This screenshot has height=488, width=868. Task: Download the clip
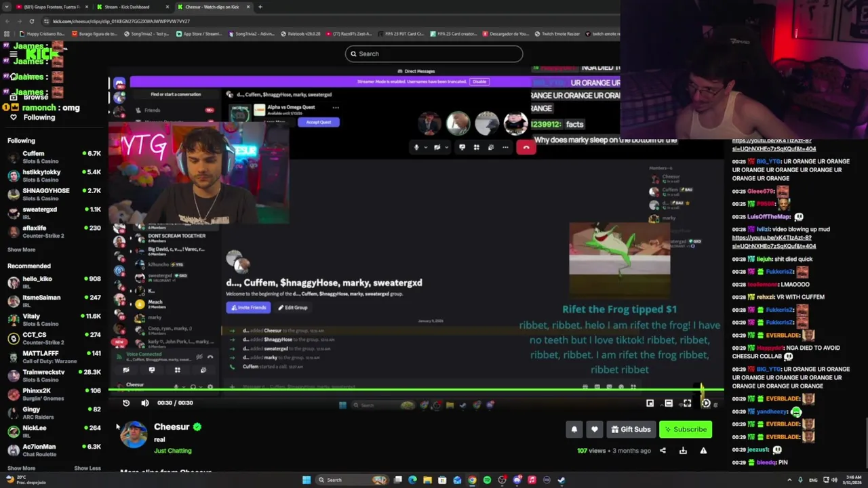683,451
